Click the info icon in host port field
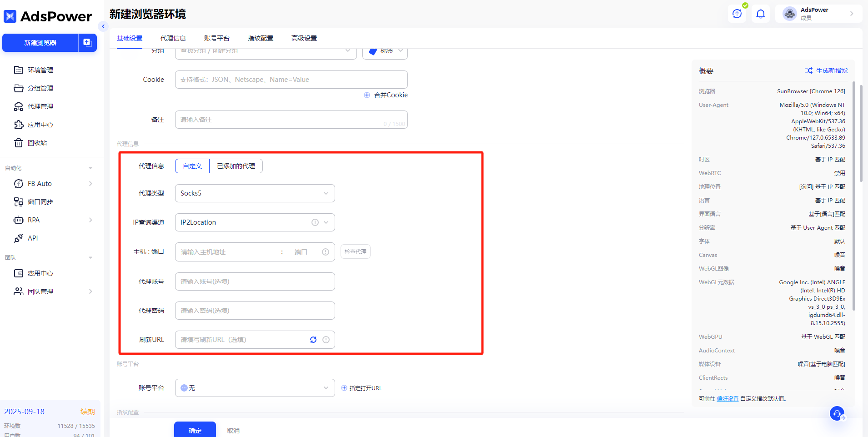Viewport: 868px width, 437px height. [326, 252]
